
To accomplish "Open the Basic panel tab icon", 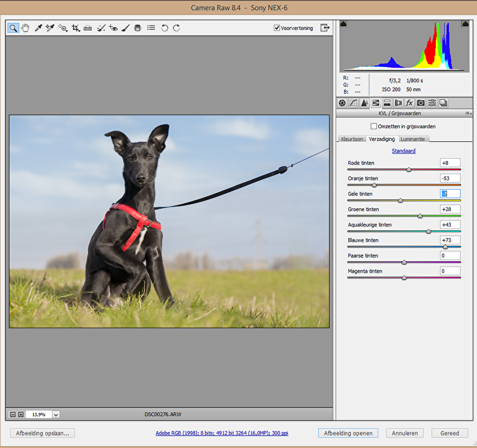I will [342, 103].
